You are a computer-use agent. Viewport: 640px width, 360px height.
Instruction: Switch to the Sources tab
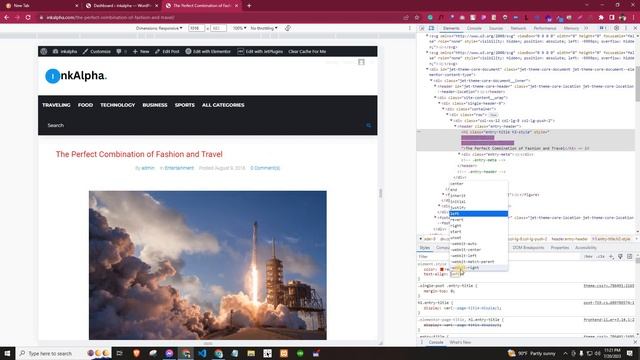pos(496,28)
